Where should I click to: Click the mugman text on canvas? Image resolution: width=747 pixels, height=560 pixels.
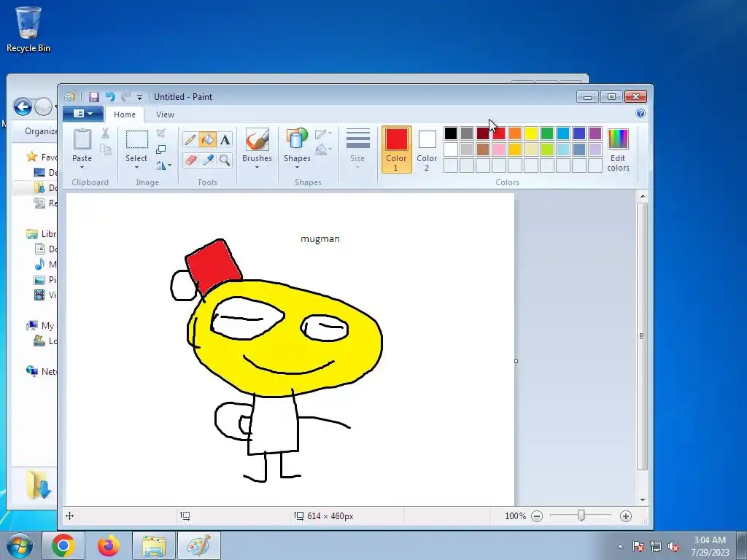tap(320, 239)
